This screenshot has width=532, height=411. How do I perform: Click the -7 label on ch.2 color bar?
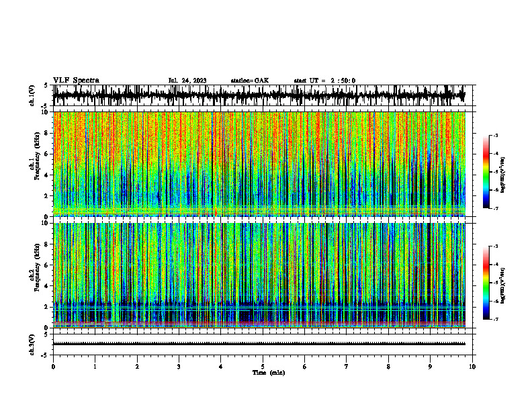(495, 319)
